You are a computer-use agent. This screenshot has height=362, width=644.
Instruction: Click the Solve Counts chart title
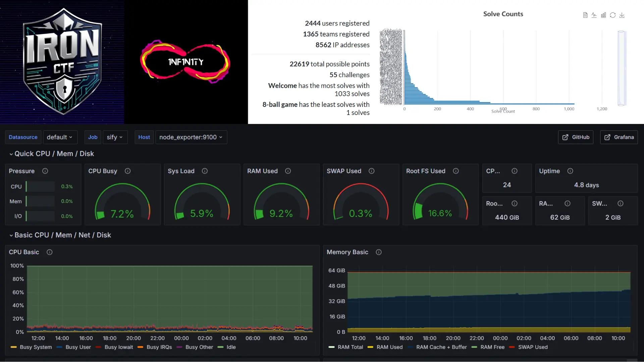(x=503, y=14)
